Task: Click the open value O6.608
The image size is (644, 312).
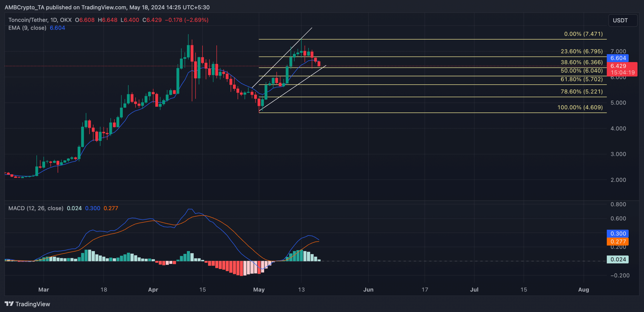Action: pos(85,20)
